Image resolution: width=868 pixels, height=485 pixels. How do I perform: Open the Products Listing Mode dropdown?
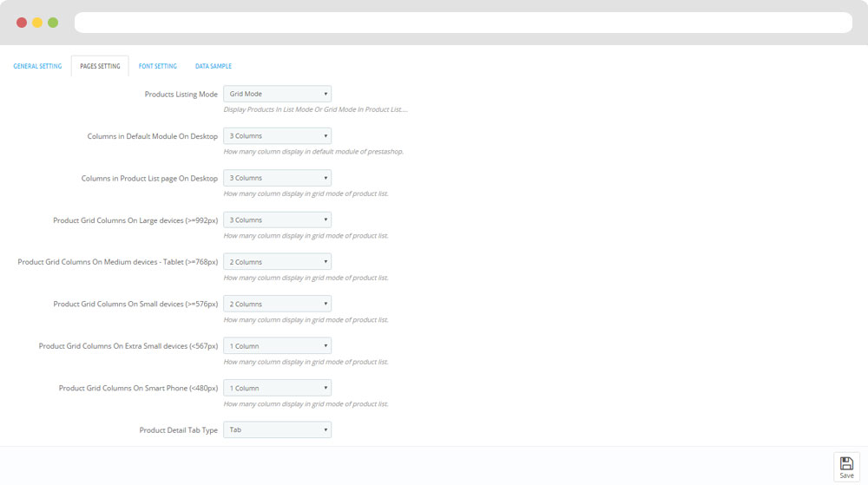click(x=277, y=94)
